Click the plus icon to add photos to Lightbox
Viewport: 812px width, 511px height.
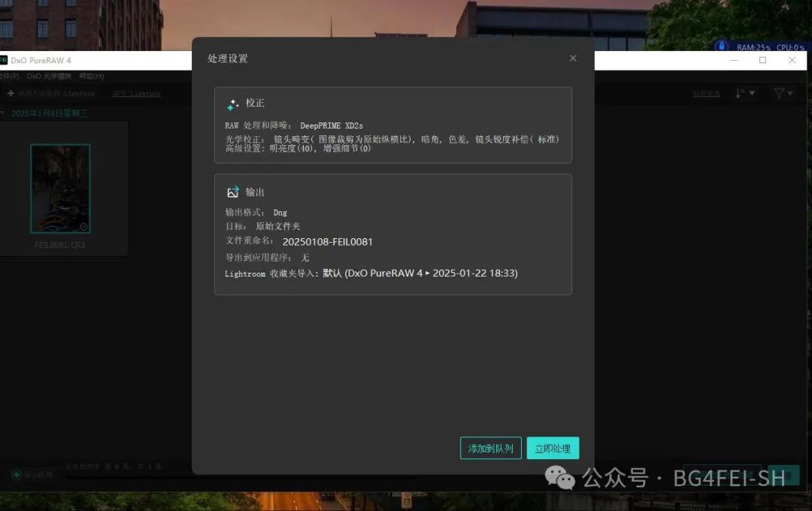[x=11, y=93]
